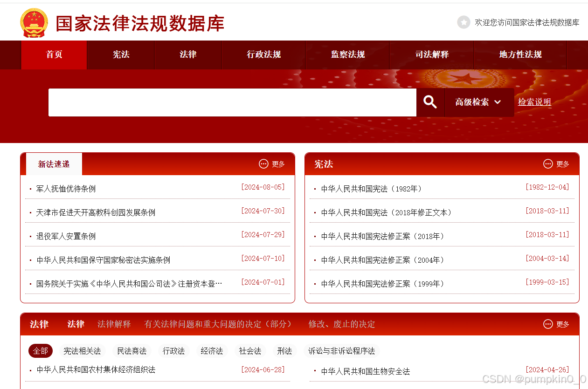Open 退役军人安置条例 entry

coord(66,236)
